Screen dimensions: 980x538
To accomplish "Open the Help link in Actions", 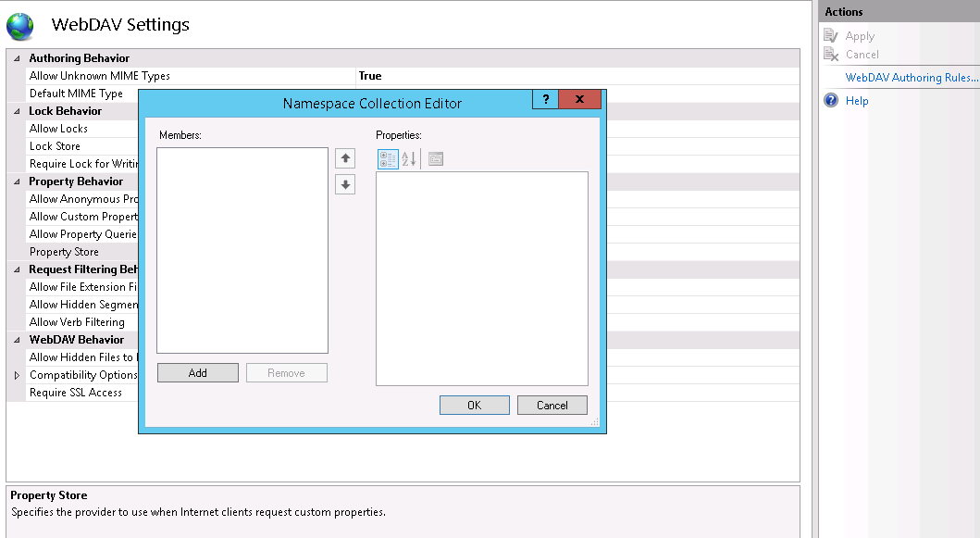I will [857, 101].
